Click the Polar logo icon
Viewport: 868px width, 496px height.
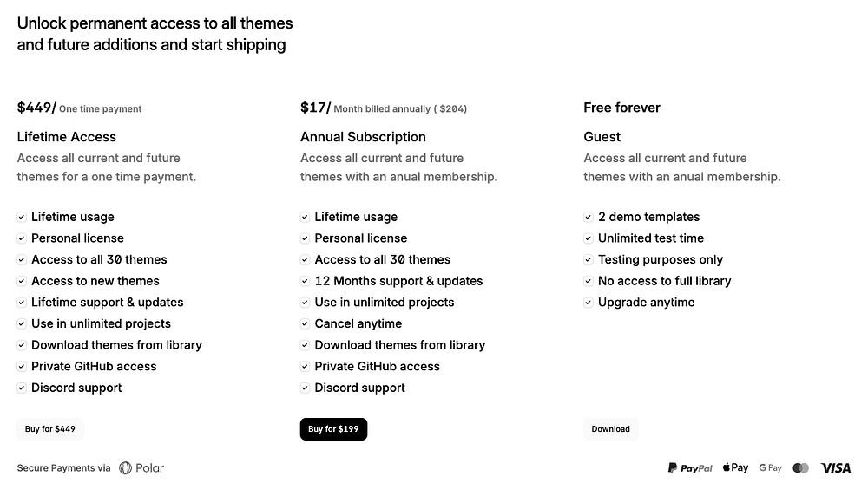click(126, 467)
